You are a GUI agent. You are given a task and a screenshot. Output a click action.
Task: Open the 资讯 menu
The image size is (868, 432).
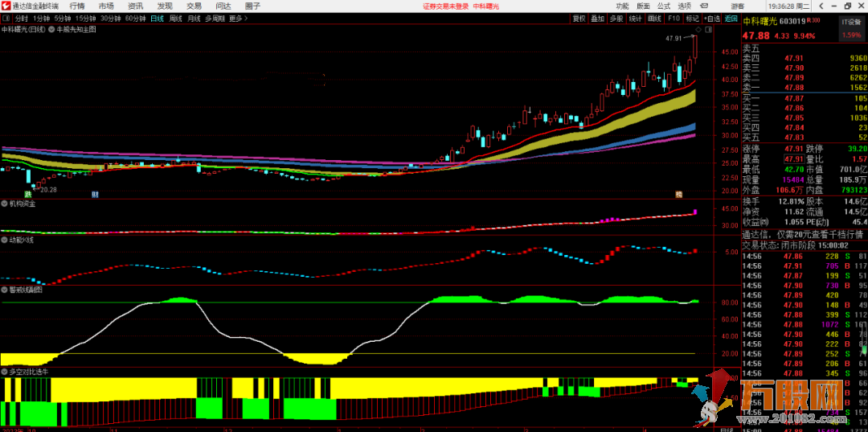136,6
